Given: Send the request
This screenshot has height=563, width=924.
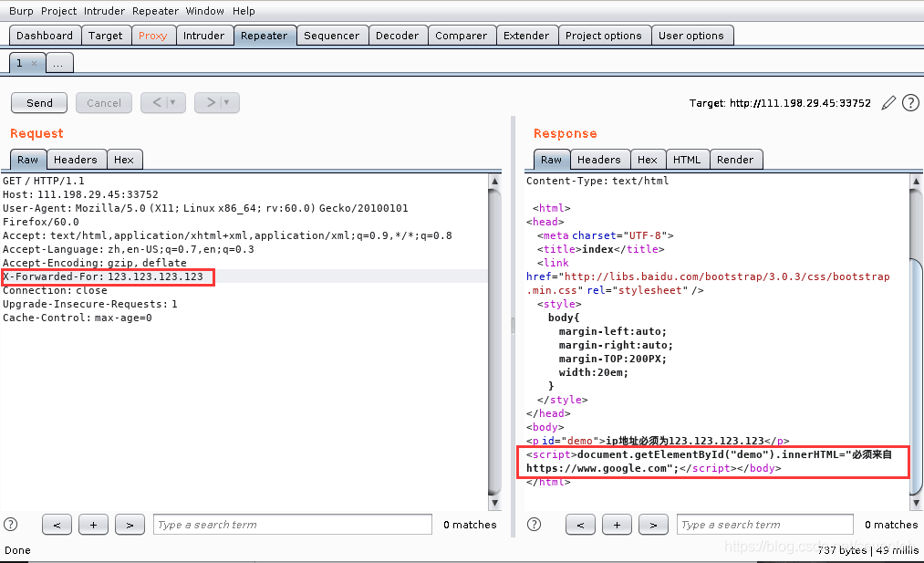Looking at the screenshot, I should 39,102.
